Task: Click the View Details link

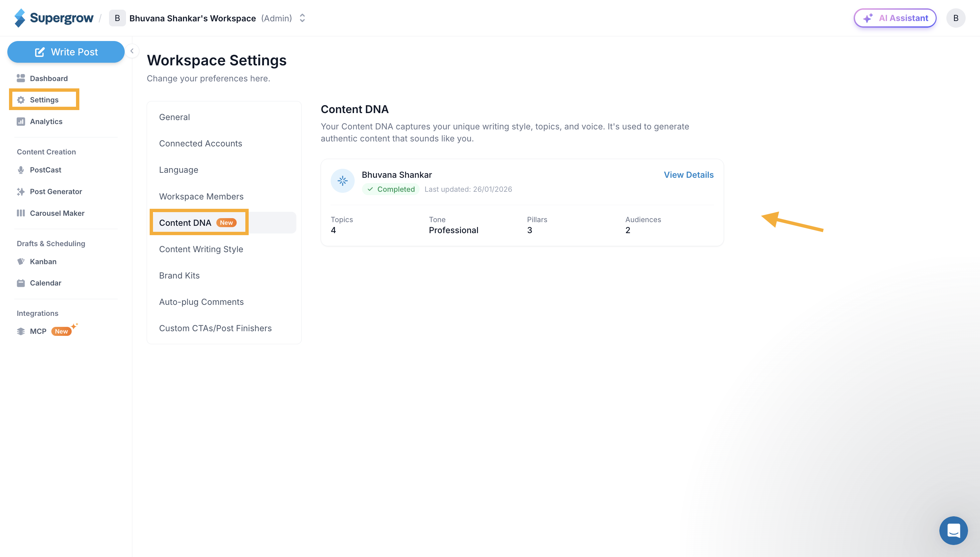Action: [688, 175]
